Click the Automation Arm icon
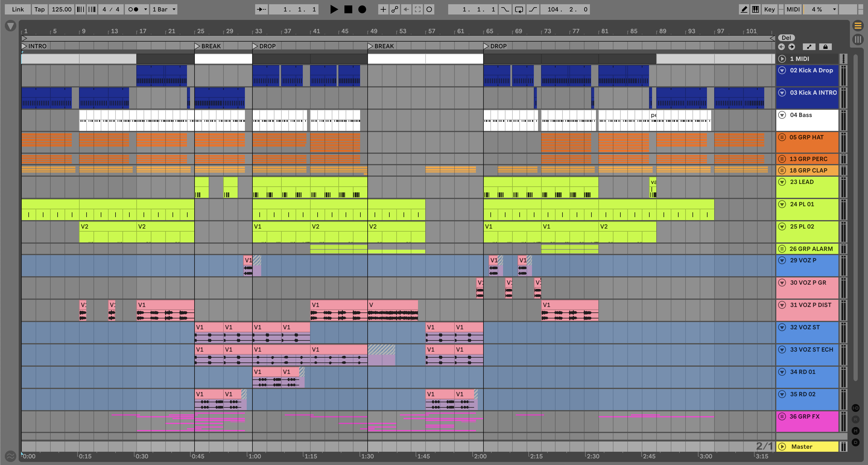868x465 pixels. pyautogui.click(x=394, y=9)
